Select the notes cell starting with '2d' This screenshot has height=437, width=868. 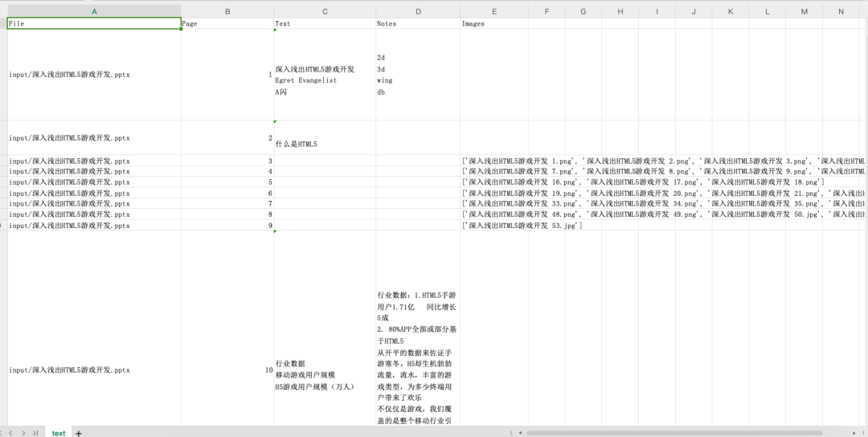418,75
